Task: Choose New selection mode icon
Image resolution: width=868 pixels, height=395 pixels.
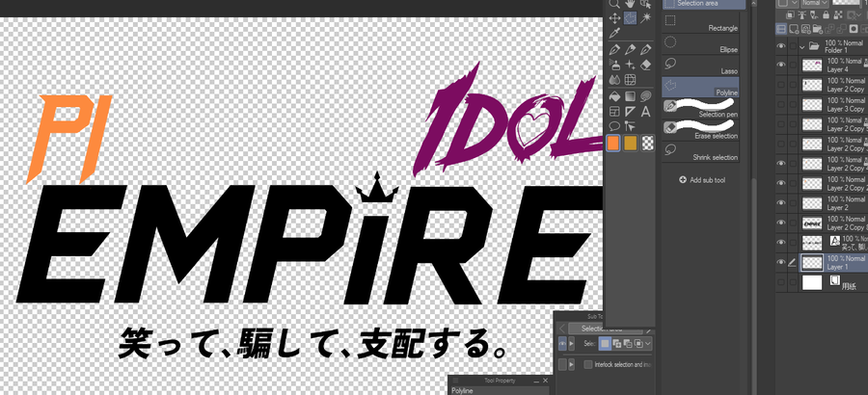Action: 605,344
